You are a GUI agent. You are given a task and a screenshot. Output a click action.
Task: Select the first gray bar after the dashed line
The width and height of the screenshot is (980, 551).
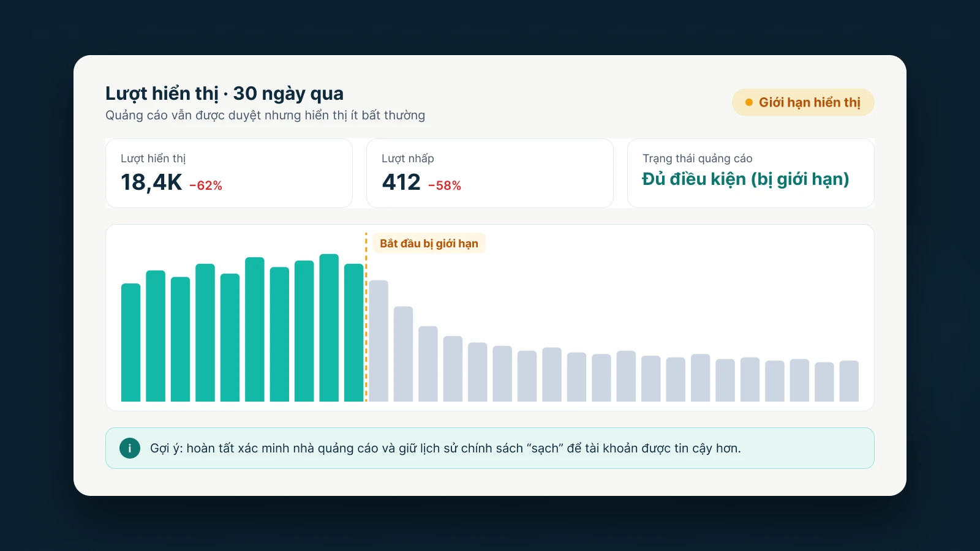pyautogui.click(x=379, y=341)
